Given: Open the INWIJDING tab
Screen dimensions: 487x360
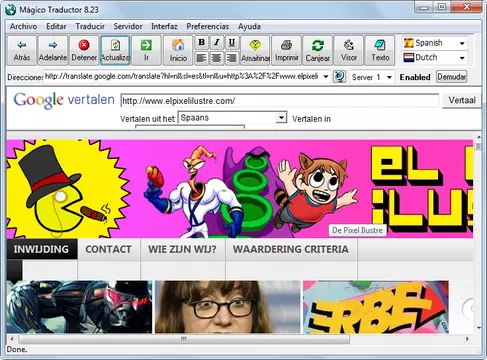Looking at the screenshot, I should tap(42, 249).
